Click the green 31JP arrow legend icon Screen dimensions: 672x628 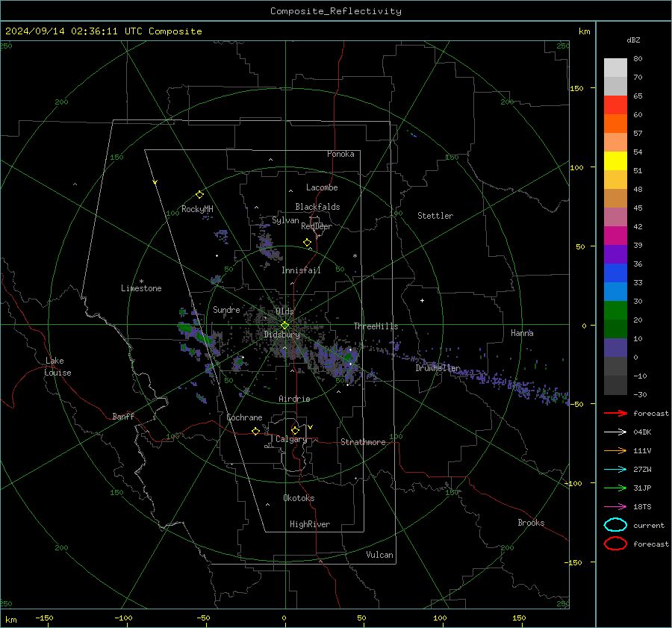pyautogui.click(x=615, y=488)
